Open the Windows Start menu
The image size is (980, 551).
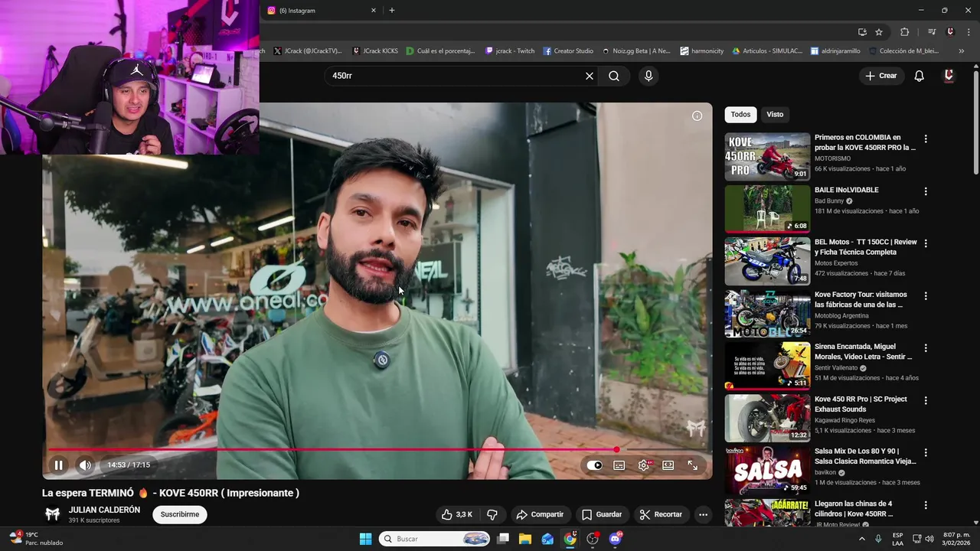tap(365, 539)
